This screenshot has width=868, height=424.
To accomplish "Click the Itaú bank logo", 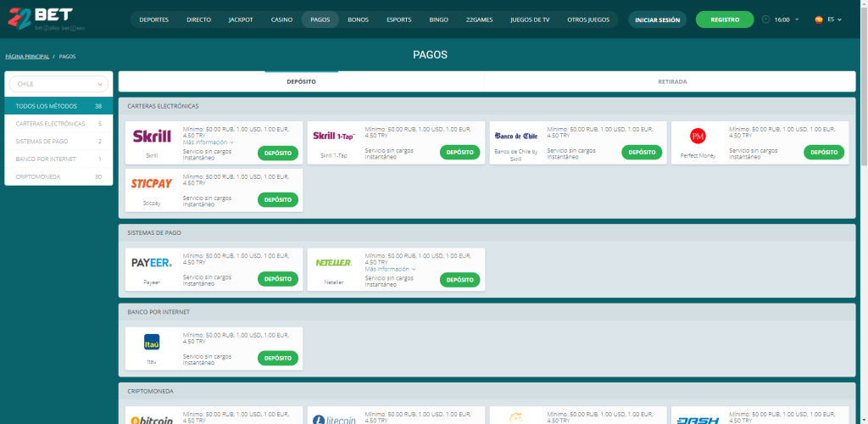I will pos(152,342).
